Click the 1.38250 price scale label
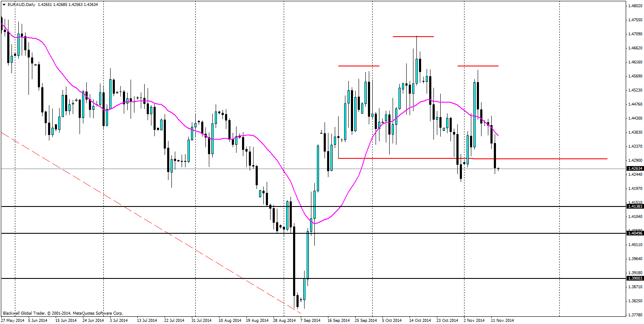 pyautogui.click(x=635, y=301)
